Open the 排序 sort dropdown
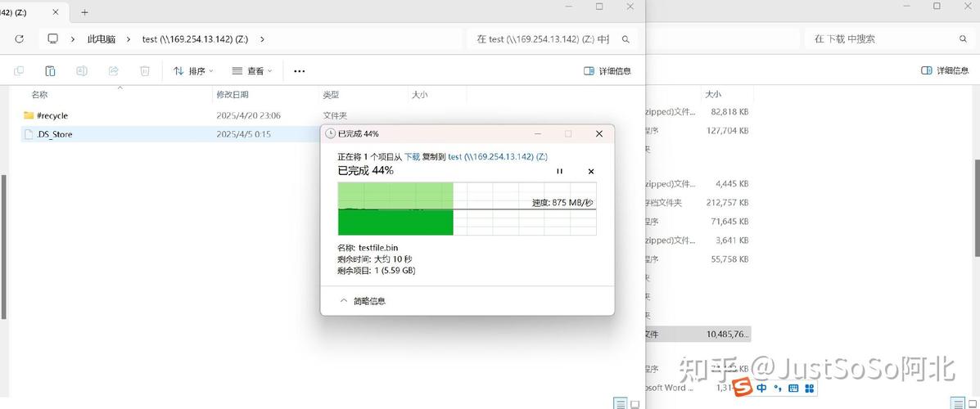Viewport: 980px width, 409px height. (x=193, y=71)
